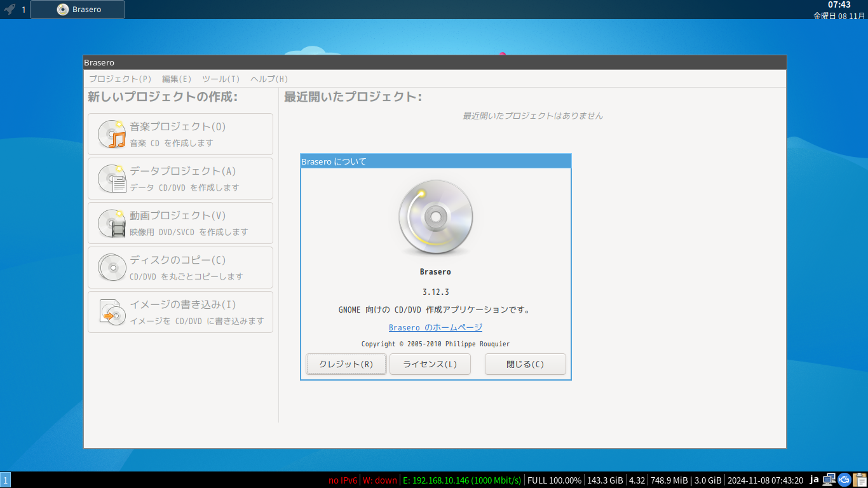Click the 'Brasero について' dialog title bar
Screen dimensions: 868x488
[x=436, y=161]
